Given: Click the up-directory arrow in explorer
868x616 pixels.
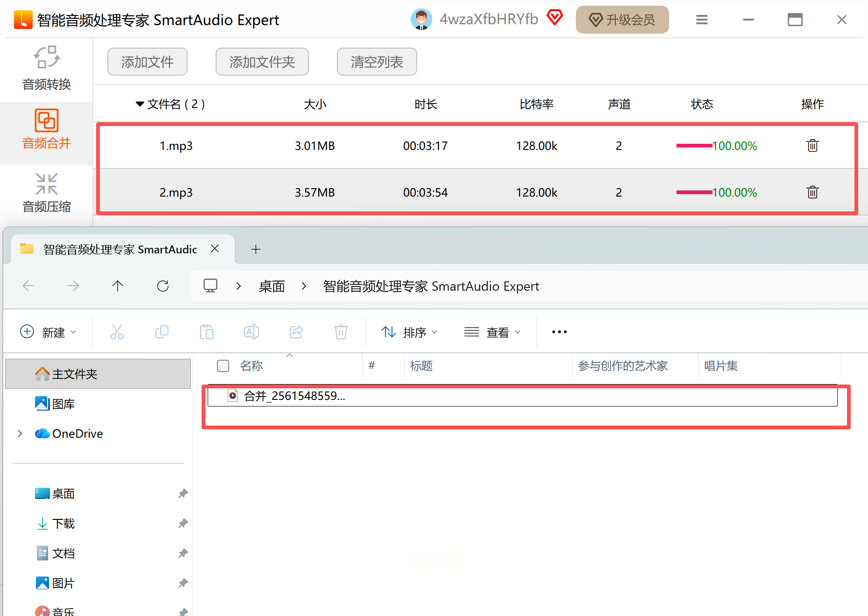Looking at the screenshot, I should pos(118,286).
